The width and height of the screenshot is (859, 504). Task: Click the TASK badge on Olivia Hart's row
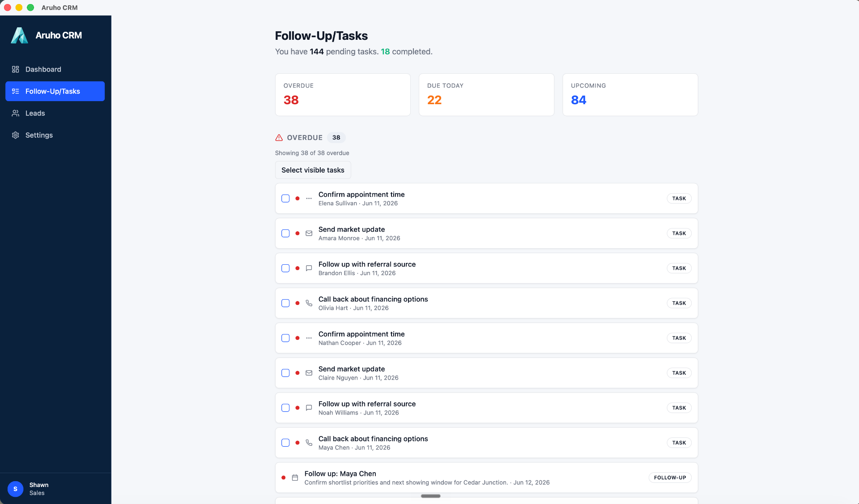[x=679, y=303]
